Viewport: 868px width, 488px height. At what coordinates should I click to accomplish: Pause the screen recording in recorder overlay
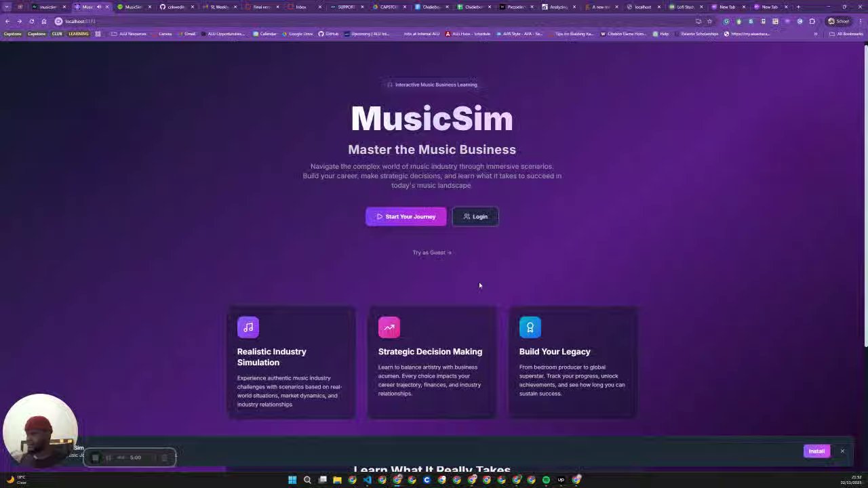[x=108, y=457]
